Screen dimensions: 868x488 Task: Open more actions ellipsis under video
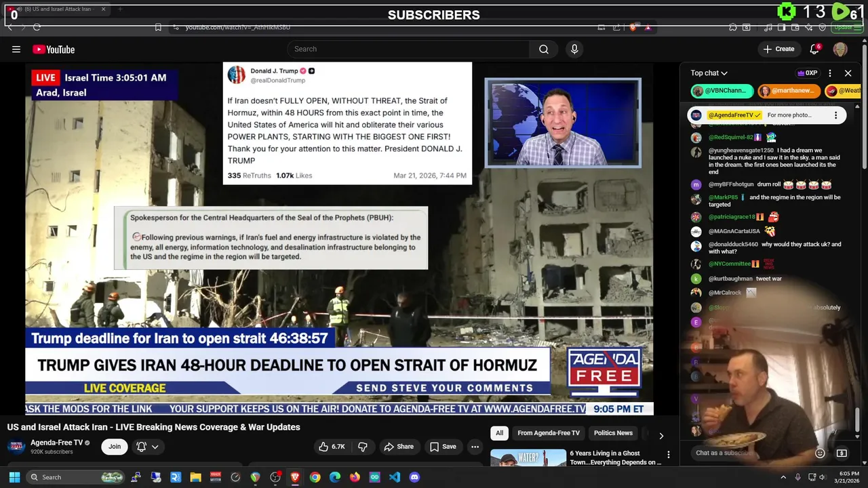475,447
